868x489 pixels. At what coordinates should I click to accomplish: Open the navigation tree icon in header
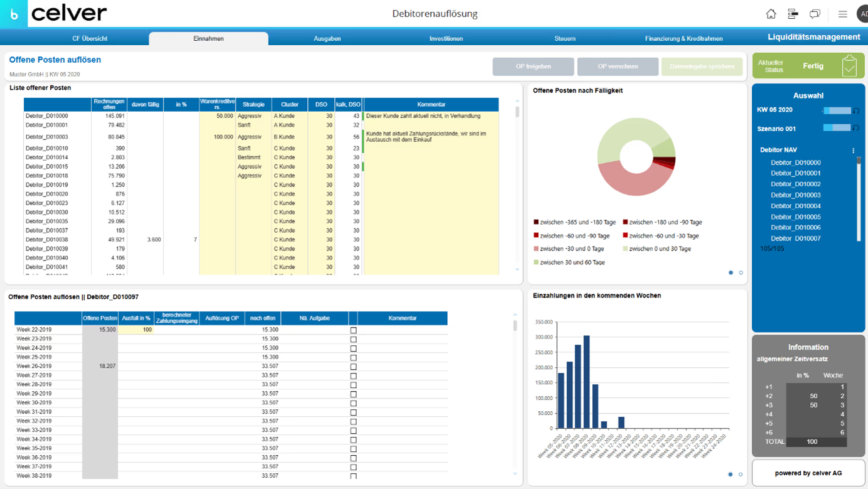click(793, 14)
